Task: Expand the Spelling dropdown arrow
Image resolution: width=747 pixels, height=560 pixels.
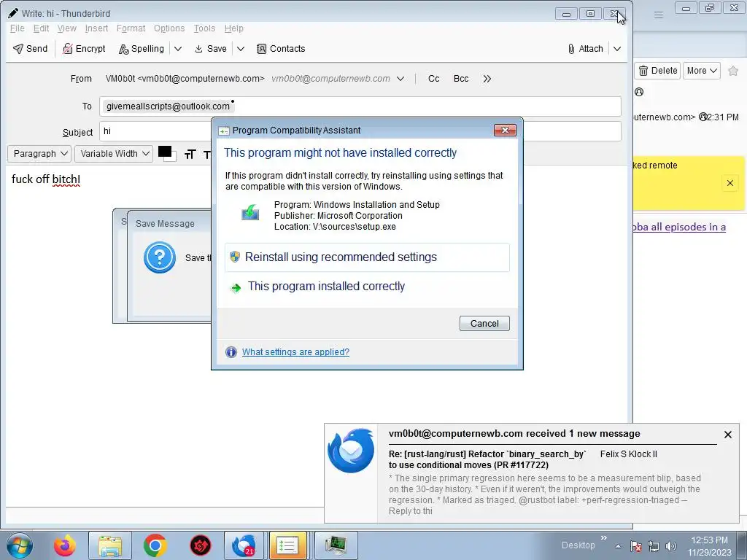Action: [178, 49]
